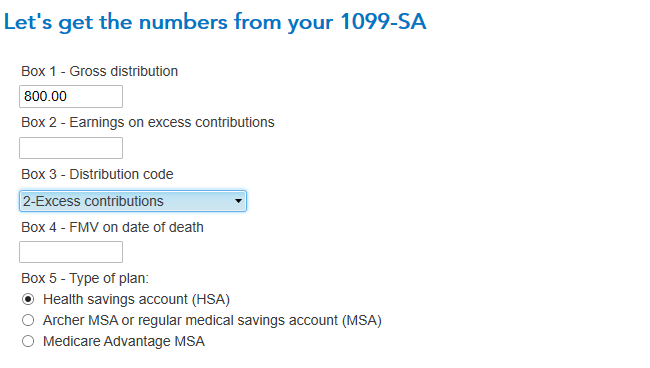Click the 'Box 3 - Distribution code' label

click(97, 174)
